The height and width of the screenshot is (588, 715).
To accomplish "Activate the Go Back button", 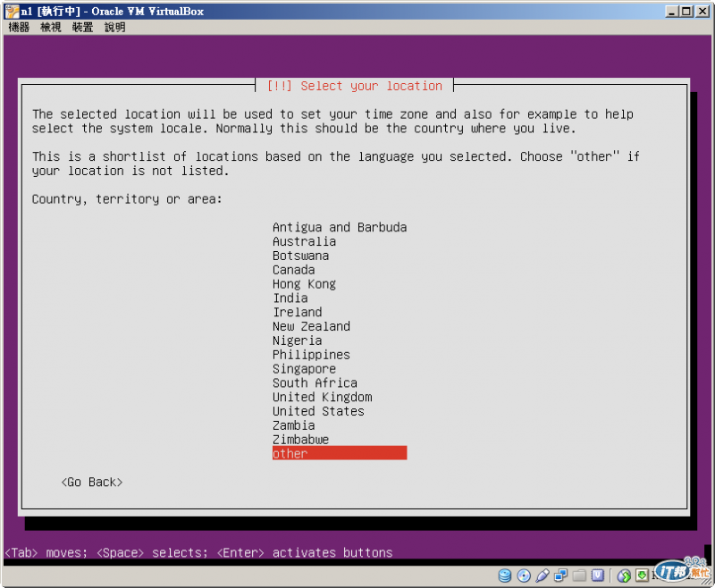I will 92,482.
